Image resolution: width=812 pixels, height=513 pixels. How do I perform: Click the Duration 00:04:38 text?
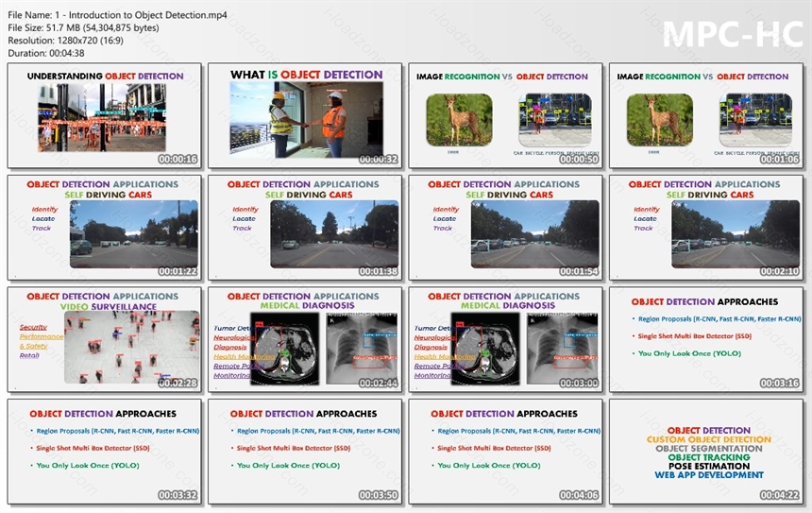[x=46, y=53]
